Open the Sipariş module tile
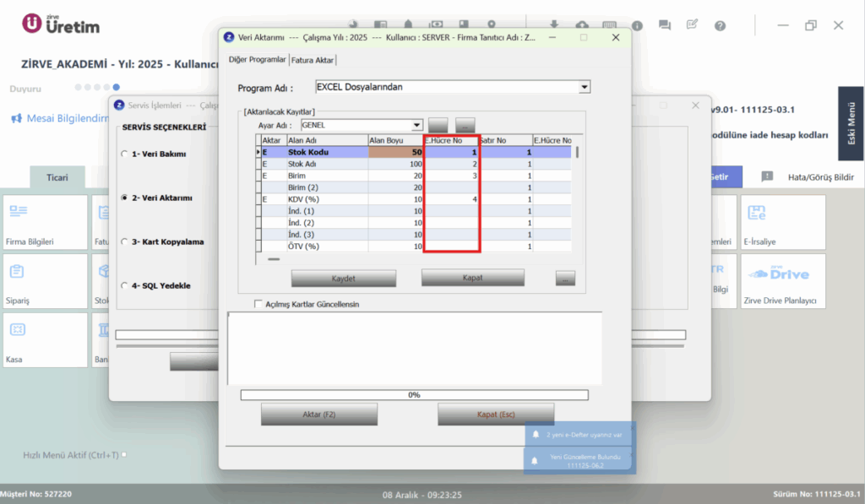The width and height of the screenshot is (865, 504). pyautogui.click(x=46, y=281)
